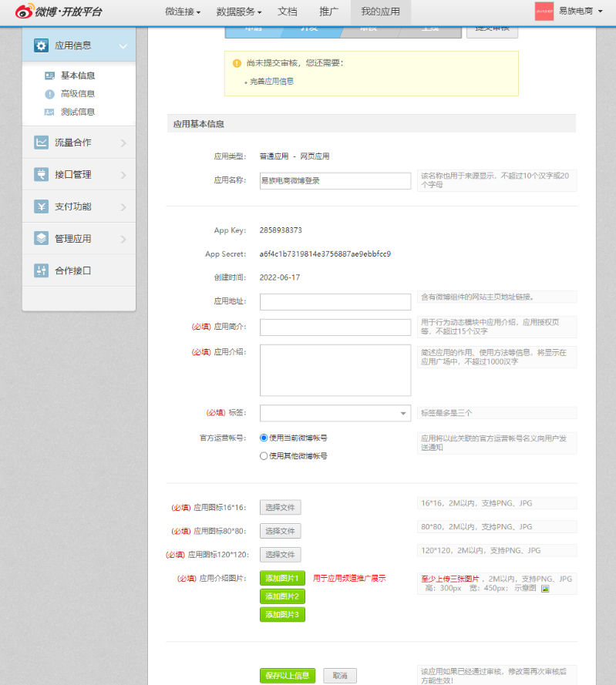Click the 易族电商 account avatar
The image size is (616, 685).
click(544, 12)
